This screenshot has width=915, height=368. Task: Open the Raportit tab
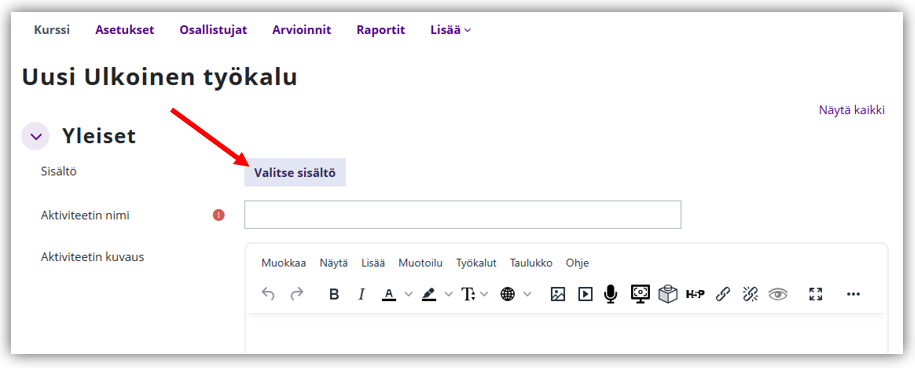381,30
